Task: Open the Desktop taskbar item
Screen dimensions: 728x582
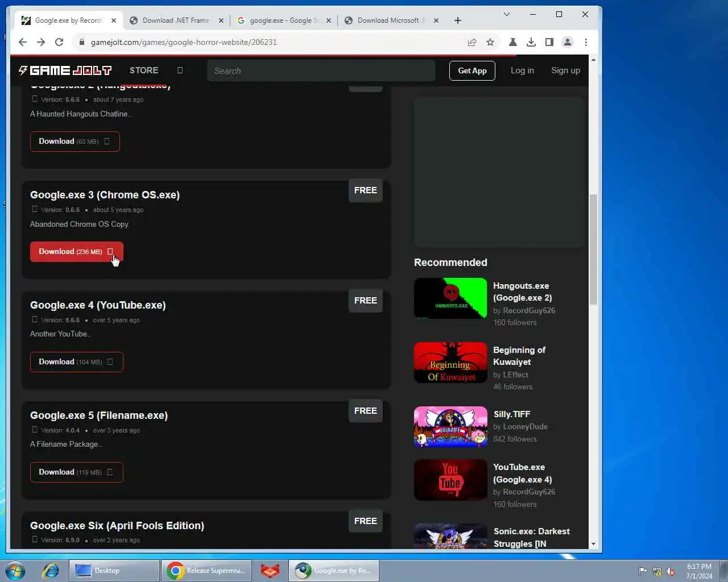Action: (x=114, y=571)
